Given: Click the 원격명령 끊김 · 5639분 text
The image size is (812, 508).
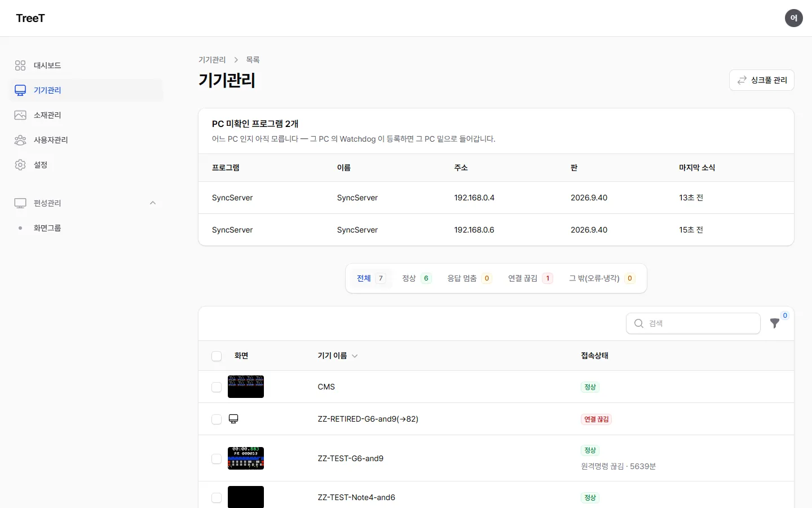Looking at the screenshot, I should 619,466.
